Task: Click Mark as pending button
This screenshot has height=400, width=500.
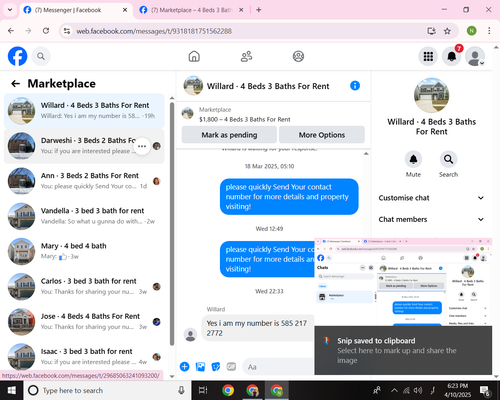Action: click(229, 135)
